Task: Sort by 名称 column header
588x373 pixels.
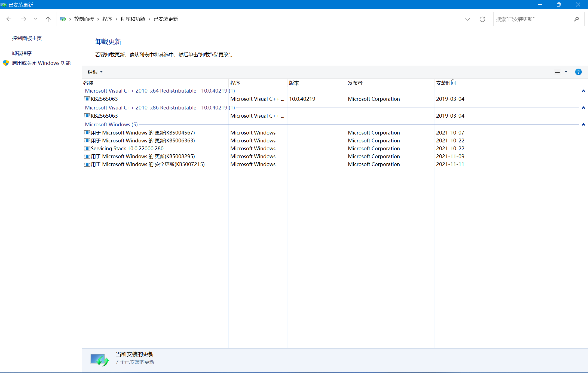Action: [x=155, y=83]
